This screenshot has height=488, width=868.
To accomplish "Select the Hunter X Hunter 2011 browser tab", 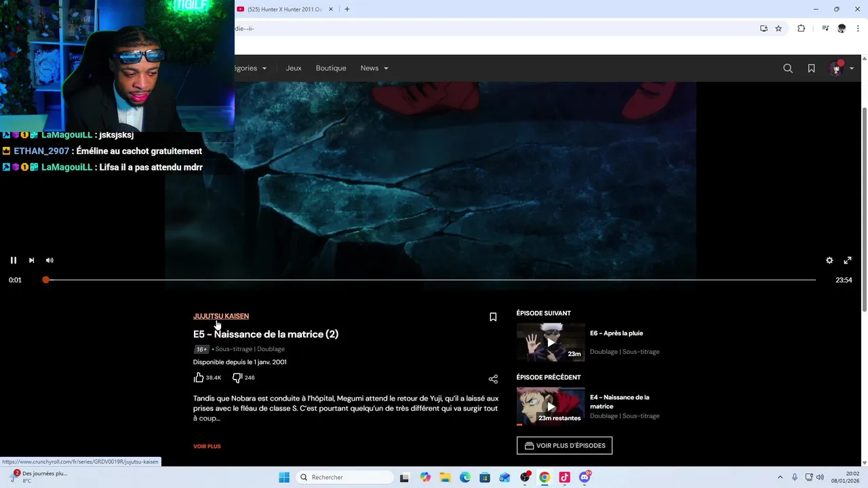I will pos(285,9).
